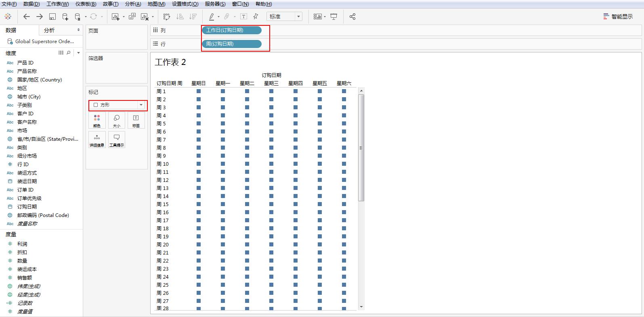Expand clear sheet dropdown arrow
Screen dimensions: 644x317
pyautogui.click(x=153, y=17)
